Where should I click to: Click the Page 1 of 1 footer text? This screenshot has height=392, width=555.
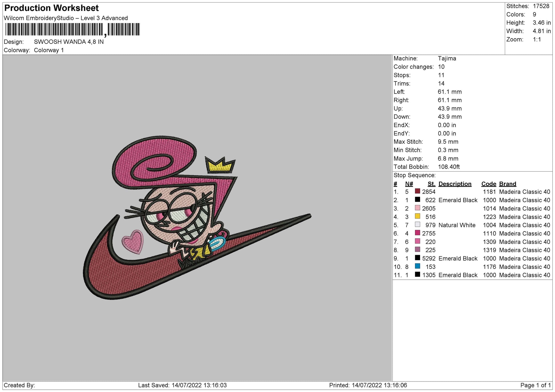click(535, 385)
